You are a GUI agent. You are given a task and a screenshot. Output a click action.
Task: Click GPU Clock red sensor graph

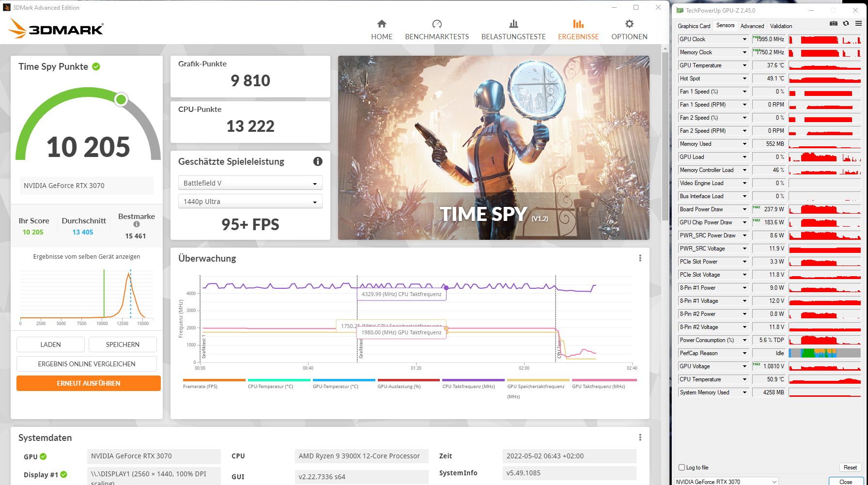coord(825,39)
